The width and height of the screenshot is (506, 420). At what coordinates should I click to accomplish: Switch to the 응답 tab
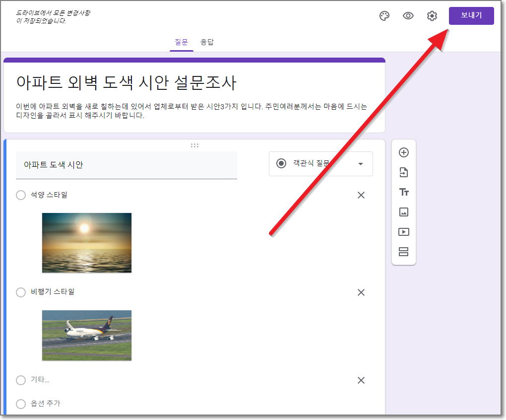(x=207, y=42)
